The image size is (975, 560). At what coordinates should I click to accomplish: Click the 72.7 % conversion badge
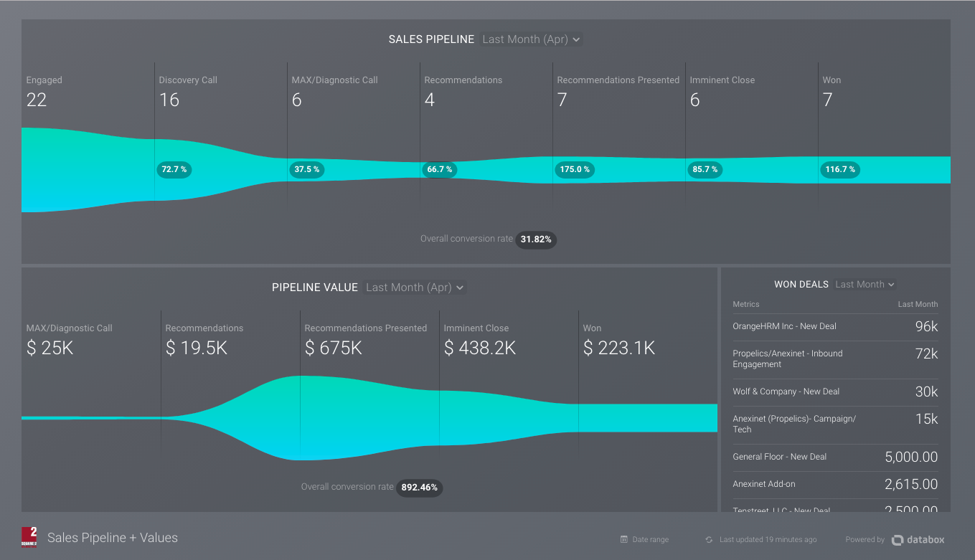coord(174,170)
